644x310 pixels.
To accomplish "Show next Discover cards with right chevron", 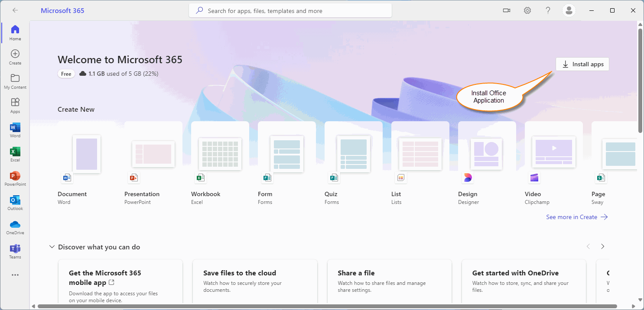I will 602,246.
